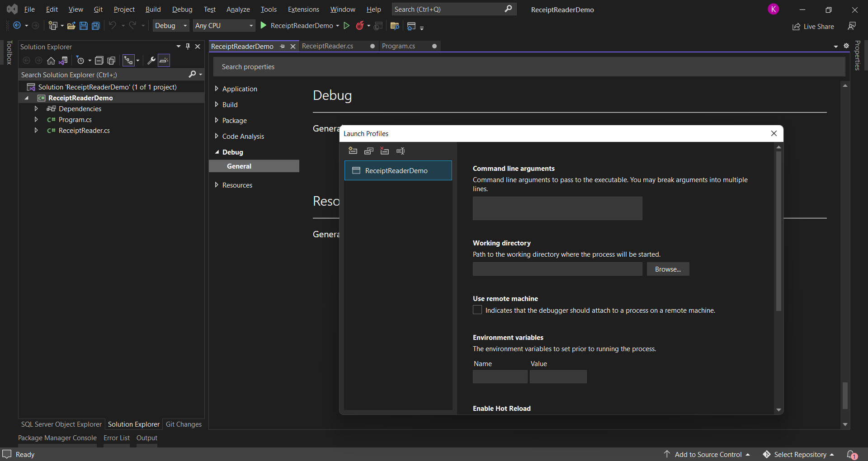Click the Hot Reload flame icon
868x461 pixels.
(360, 26)
